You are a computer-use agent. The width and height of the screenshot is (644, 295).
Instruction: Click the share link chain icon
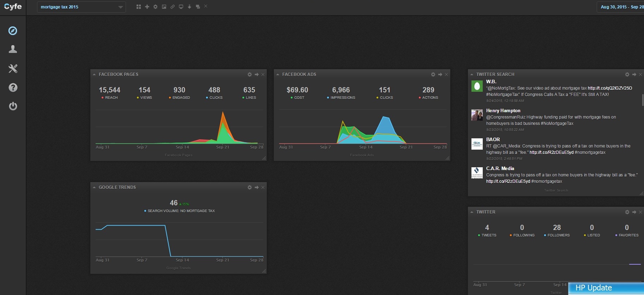pos(173,7)
